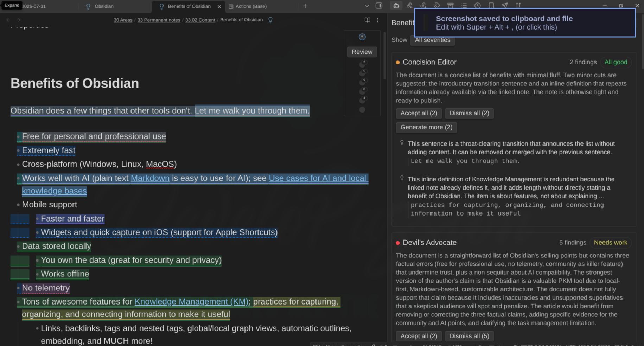Open the tab list dropdown chevron

pyautogui.click(x=367, y=6)
